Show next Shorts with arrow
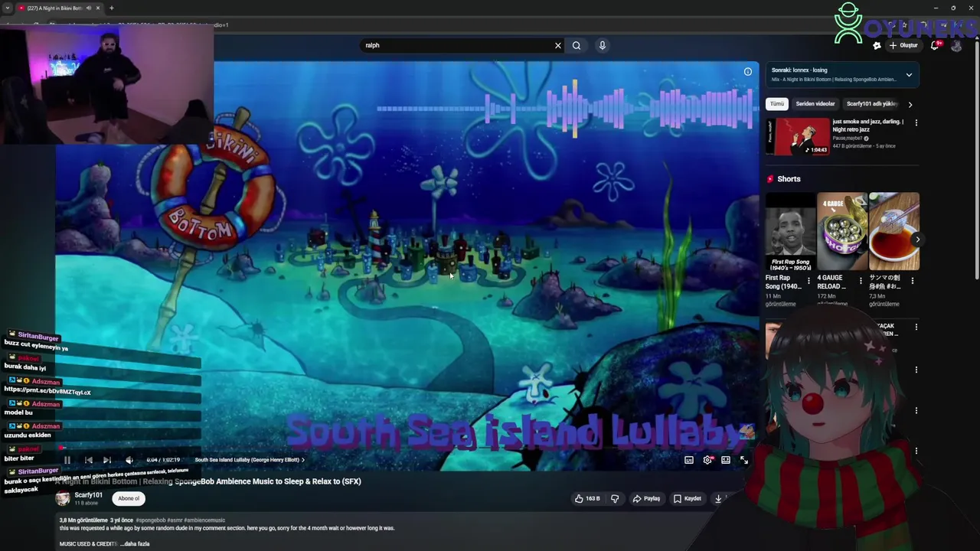The width and height of the screenshot is (980, 551). [917, 240]
